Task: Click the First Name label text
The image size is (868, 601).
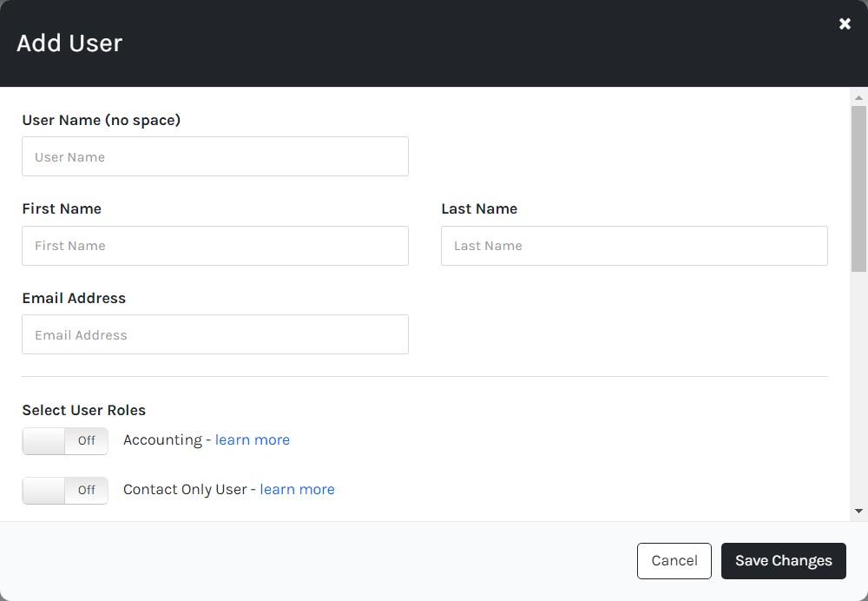Action: [62, 208]
